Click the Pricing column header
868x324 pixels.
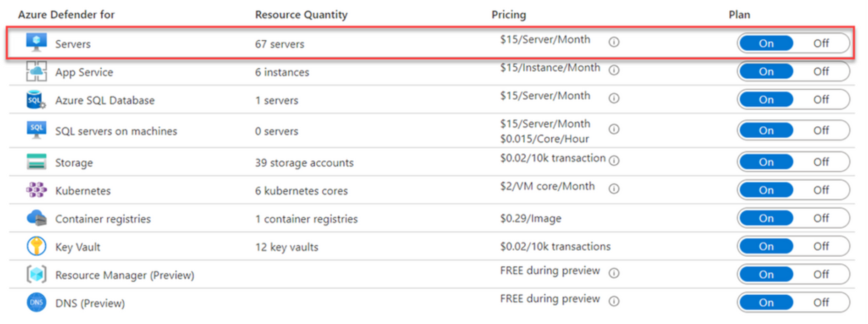point(508,15)
